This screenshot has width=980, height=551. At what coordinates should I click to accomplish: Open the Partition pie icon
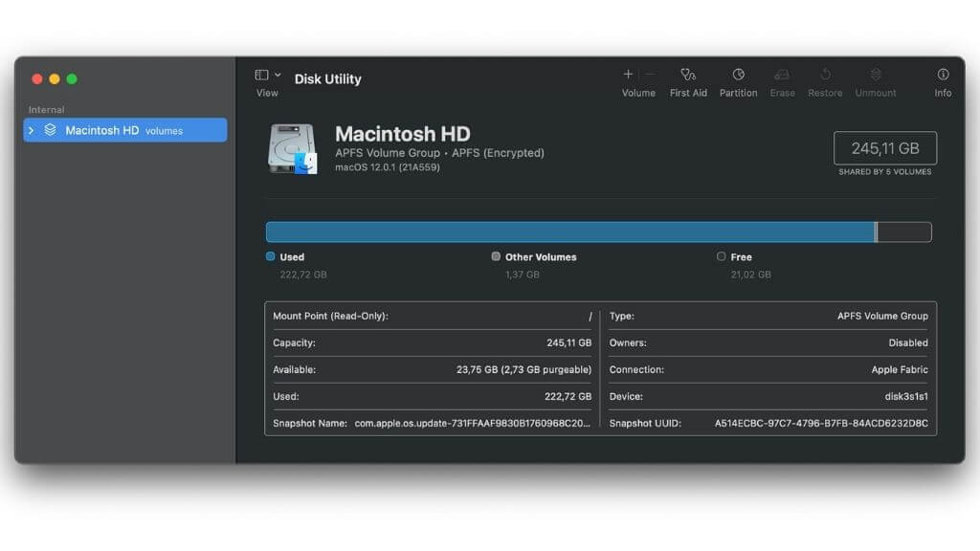click(738, 75)
